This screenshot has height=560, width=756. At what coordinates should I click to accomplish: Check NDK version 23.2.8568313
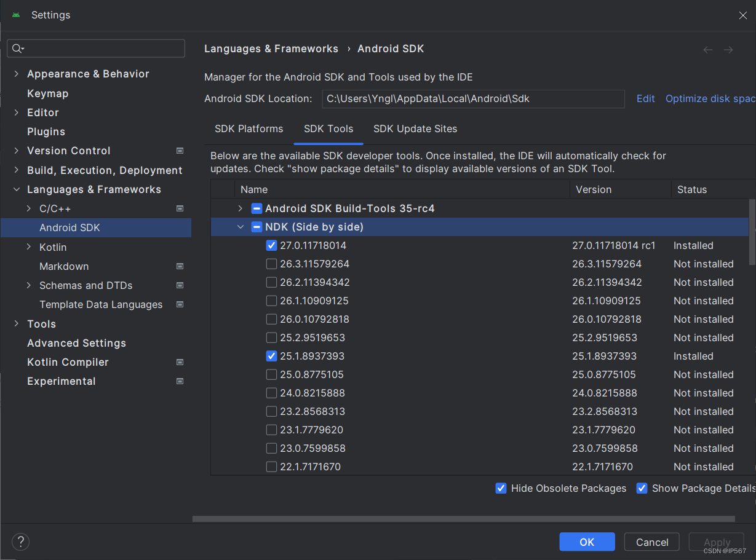tap(271, 411)
